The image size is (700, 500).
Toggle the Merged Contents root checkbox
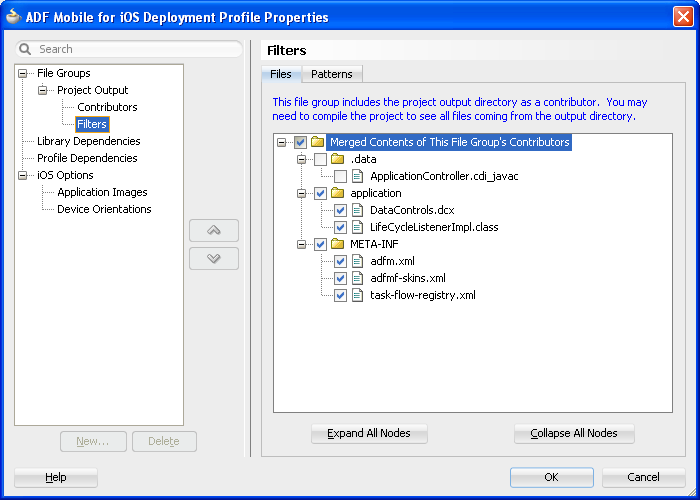point(300,142)
